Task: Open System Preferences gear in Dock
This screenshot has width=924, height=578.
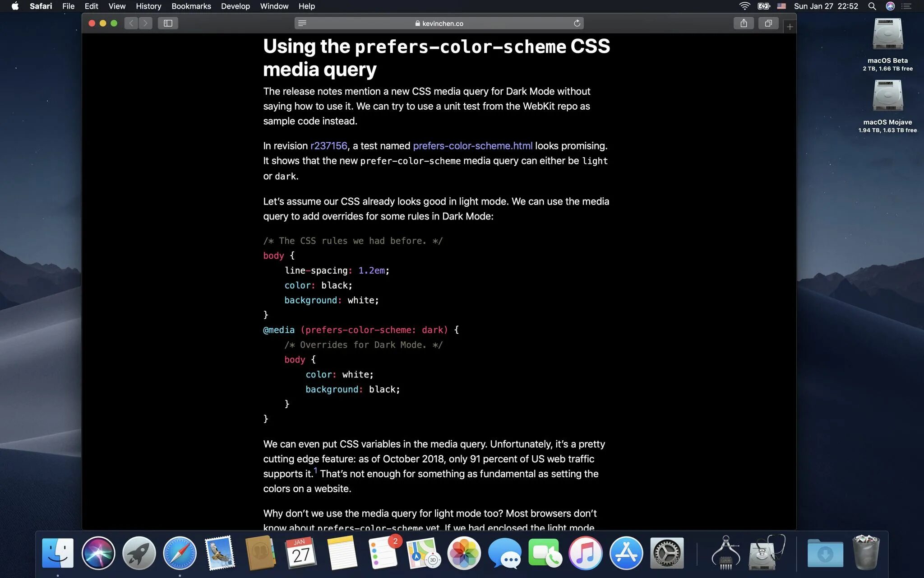Action: [x=667, y=553]
